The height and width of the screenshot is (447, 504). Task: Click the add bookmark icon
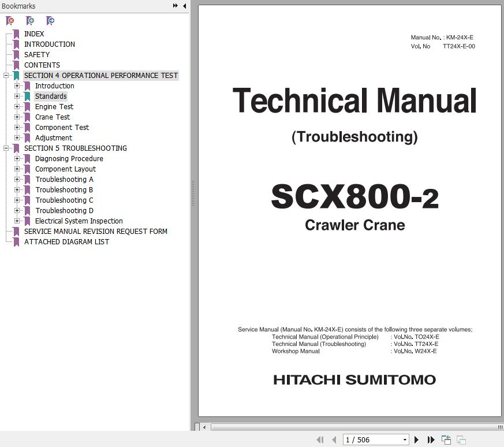pos(30,21)
